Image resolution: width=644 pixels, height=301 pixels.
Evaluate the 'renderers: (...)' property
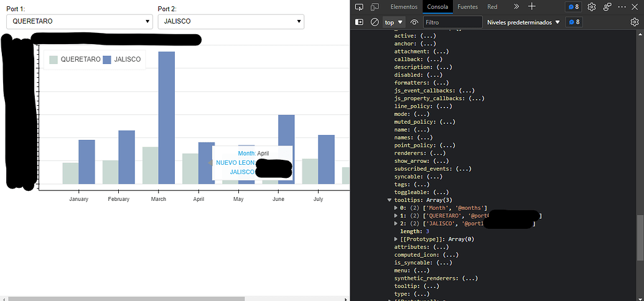tap(421, 153)
